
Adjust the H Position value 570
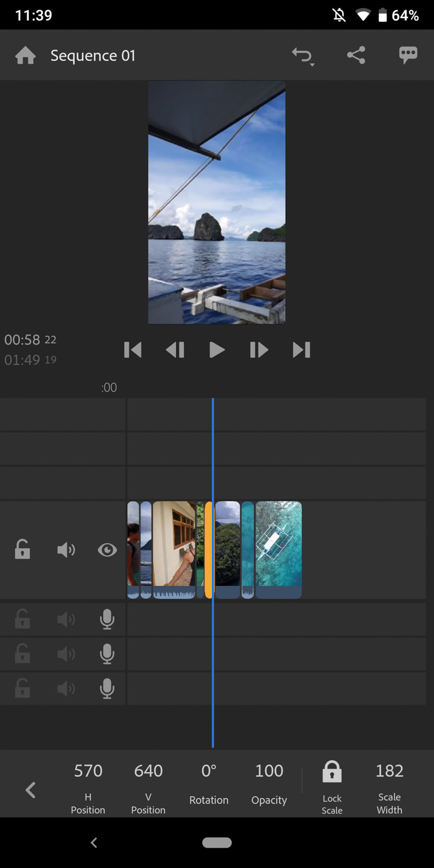88,771
